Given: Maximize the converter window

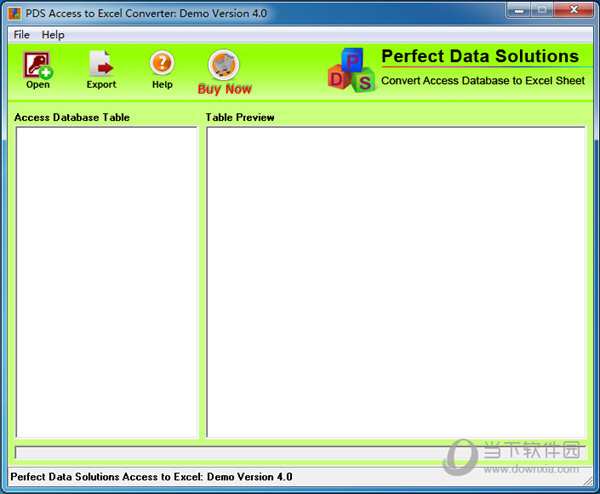Looking at the screenshot, I should (x=542, y=10).
